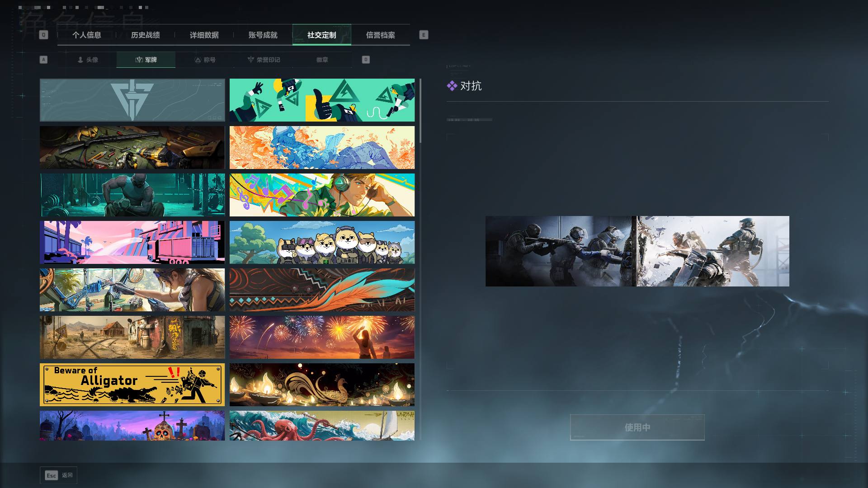Select the gray GTI logo banner
This screenshot has width=868, height=488.
(x=132, y=100)
